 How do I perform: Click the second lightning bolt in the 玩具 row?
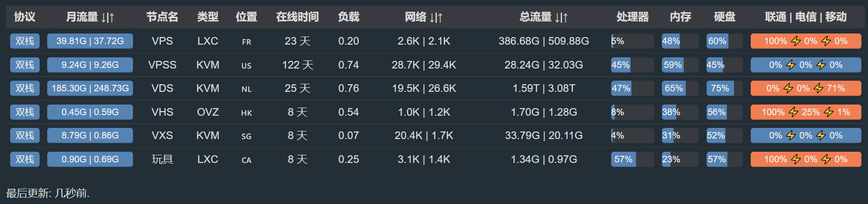tap(826, 159)
